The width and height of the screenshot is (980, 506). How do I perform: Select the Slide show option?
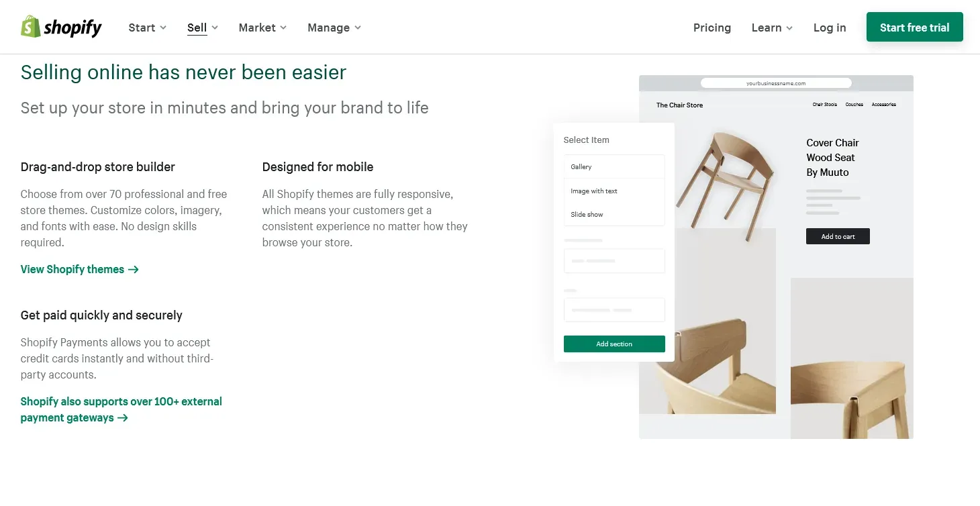[587, 214]
